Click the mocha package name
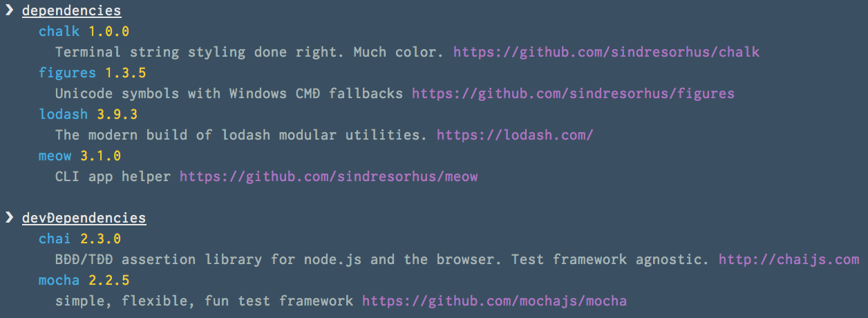 pos(59,280)
